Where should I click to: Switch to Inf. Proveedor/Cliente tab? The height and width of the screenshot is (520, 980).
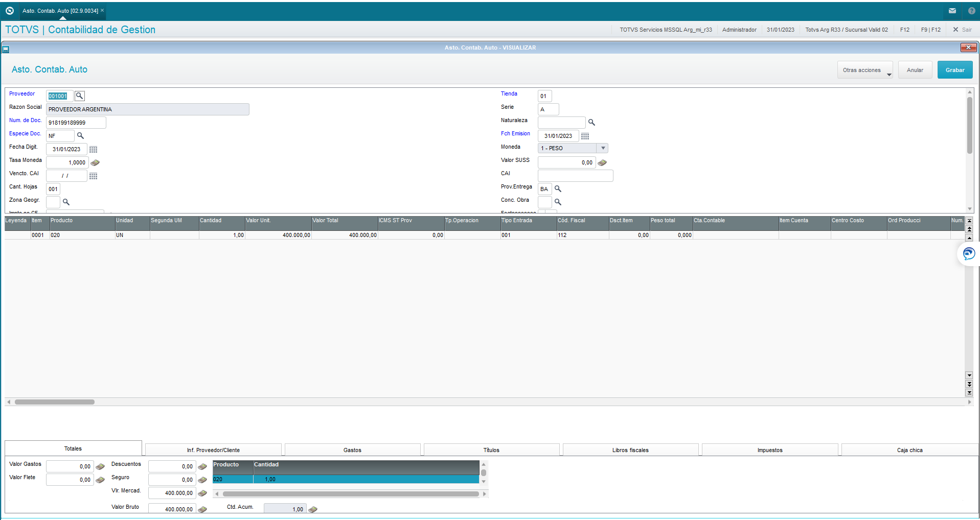[x=213, y=450]
